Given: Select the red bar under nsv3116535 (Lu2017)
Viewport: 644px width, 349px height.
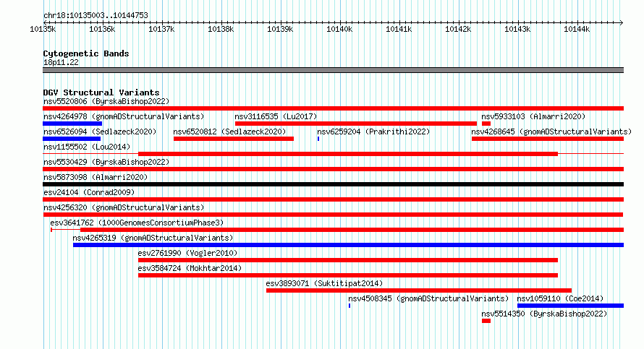Looking at the screenshot, I should coord(356,124).
